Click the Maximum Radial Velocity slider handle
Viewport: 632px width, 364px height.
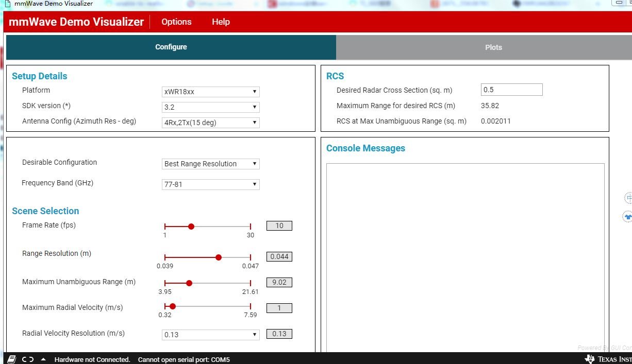(x=173, y=306)
